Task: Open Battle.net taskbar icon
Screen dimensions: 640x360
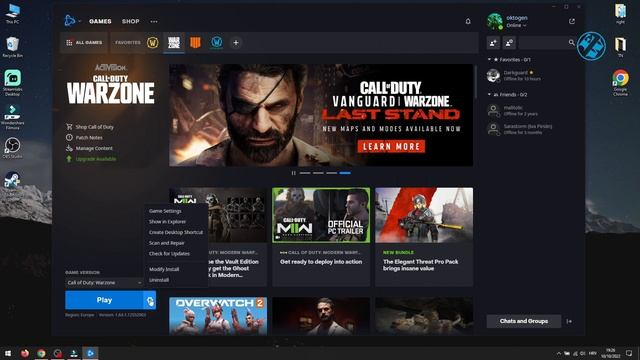Action: [x=91, y=353]
